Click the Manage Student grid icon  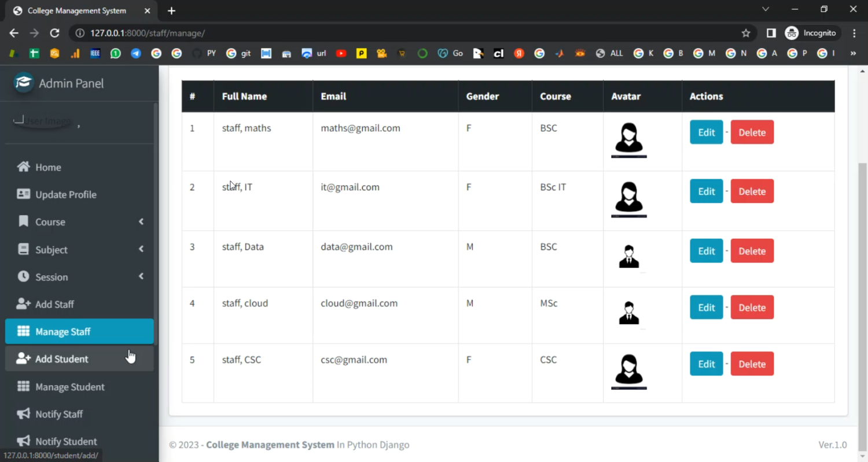[23, 386]
